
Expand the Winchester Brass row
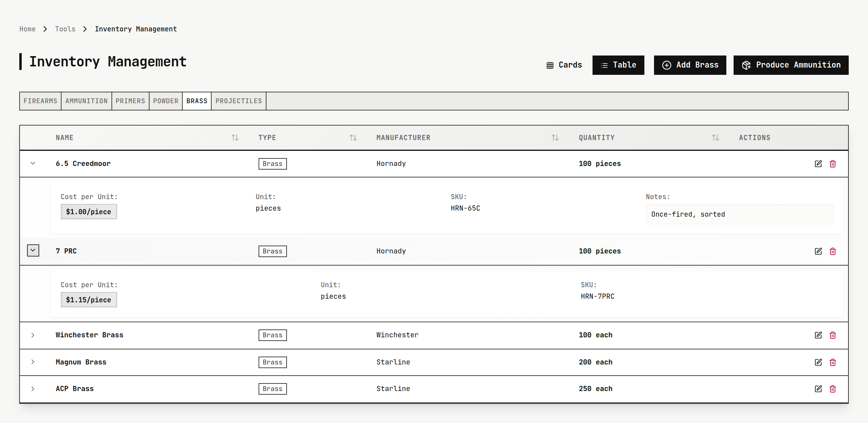tap(33, 335)
